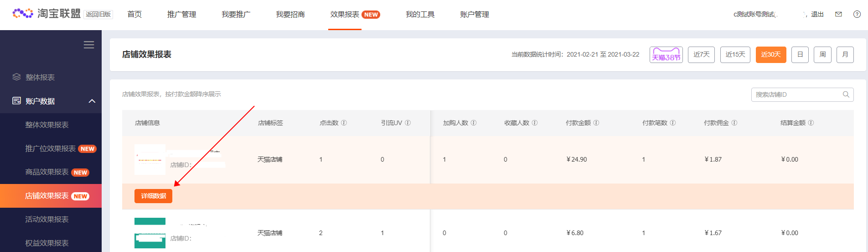Image resolution: width=868 pixels, height=252 pixels.
Task: Switch to 月 view
Action: pos(845,55)
